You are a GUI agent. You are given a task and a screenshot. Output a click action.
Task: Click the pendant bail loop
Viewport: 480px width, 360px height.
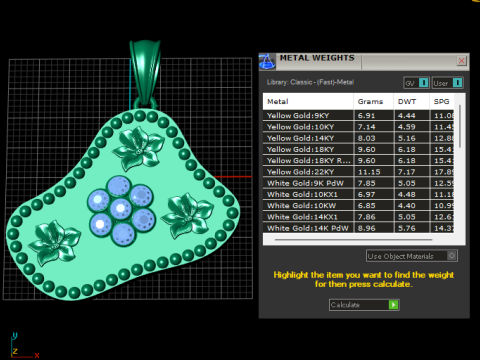[145, 74]
